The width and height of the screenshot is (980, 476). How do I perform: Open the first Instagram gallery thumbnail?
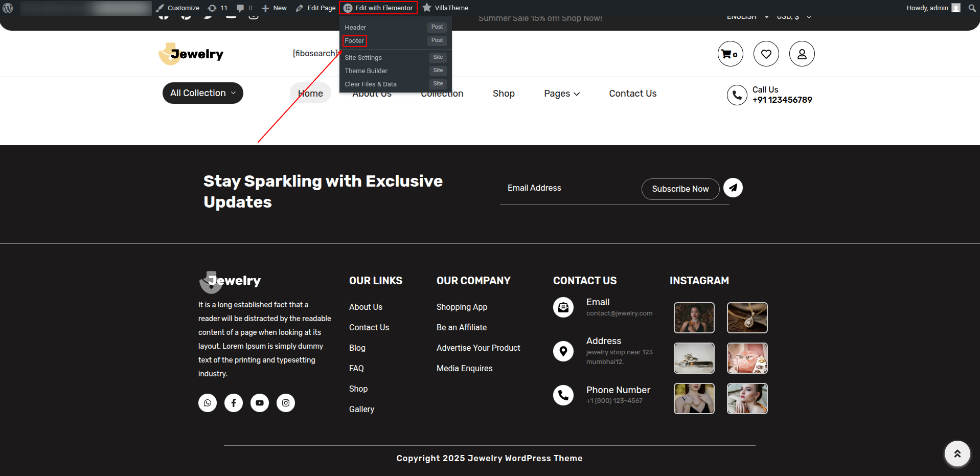click(x=694, y=318)
